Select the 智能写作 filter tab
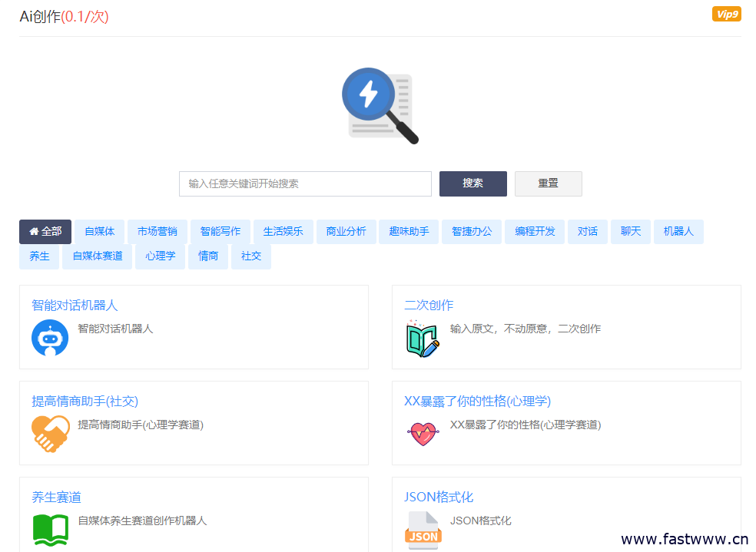The width and height of the screenshot is (756, 552). (x=220, y=231)
